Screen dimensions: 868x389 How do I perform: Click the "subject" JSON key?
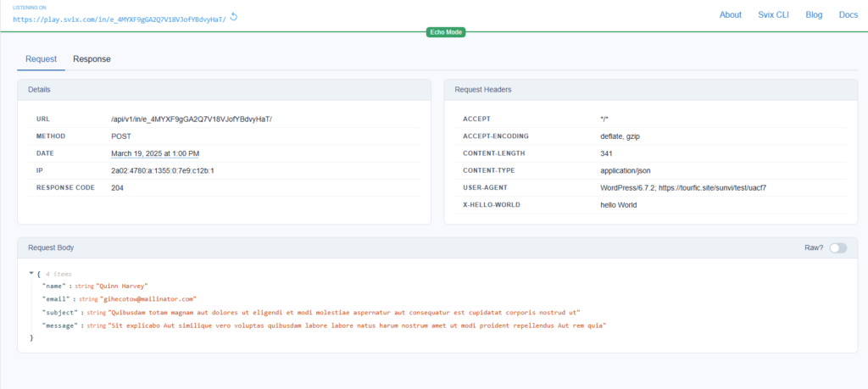[59, 313]
